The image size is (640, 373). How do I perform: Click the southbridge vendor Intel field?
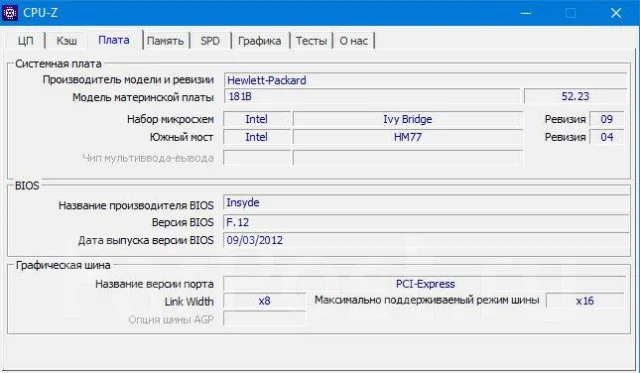tap(257, 137)
